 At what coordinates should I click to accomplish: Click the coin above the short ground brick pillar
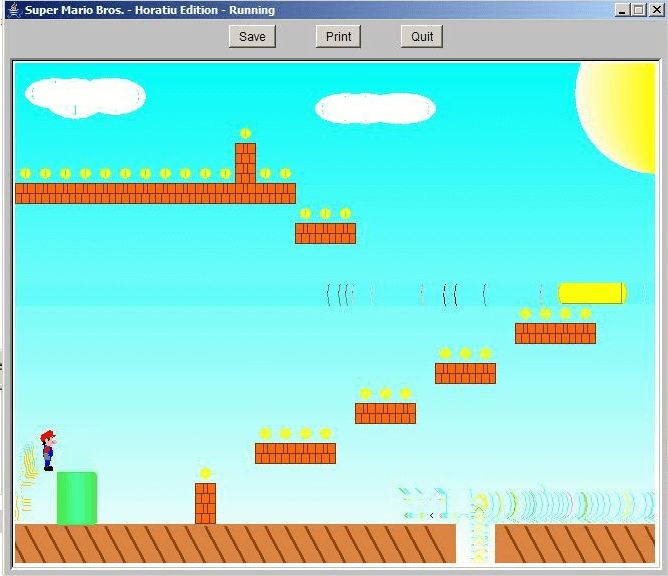(x=205, y=473)
